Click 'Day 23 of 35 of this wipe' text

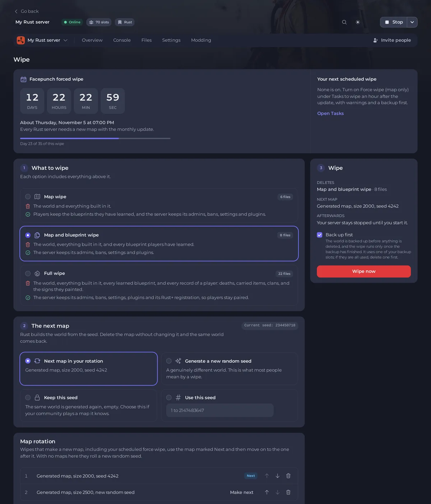pos(42,144)
